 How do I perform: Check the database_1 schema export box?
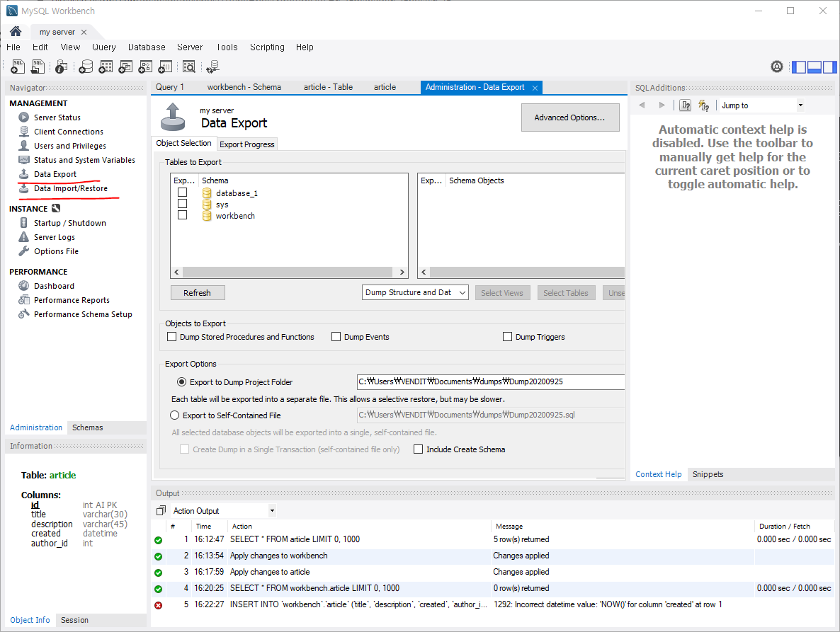[x=182, y=192]
